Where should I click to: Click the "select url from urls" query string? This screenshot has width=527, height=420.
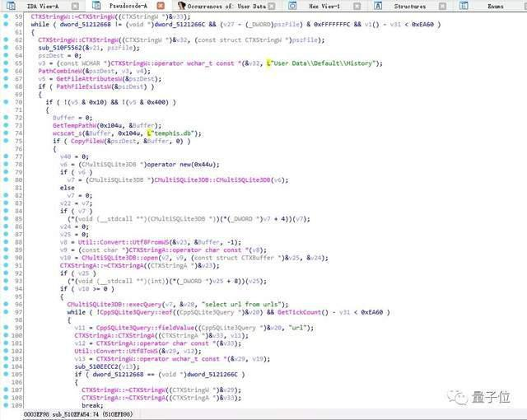[x=241, y=304]
